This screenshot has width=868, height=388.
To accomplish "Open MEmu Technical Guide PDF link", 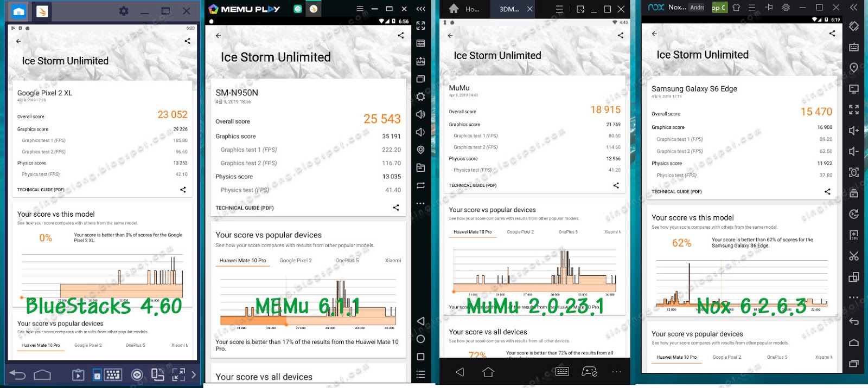I will click(245, 208).
